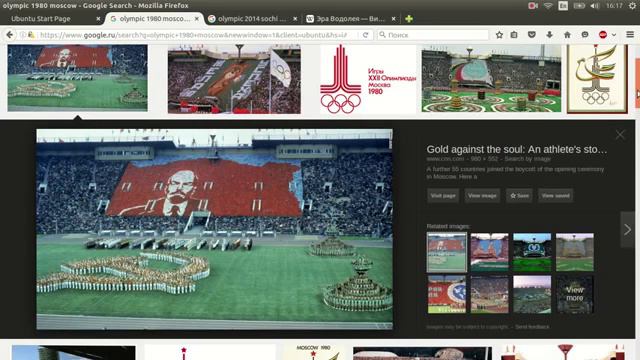Go to the home page icon
This screenshot has width=640, height=360.
point(567,35)
